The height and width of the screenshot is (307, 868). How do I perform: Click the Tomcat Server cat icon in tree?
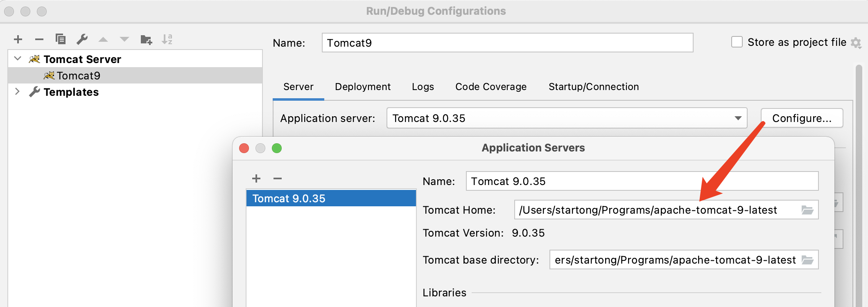click(34, 59)
